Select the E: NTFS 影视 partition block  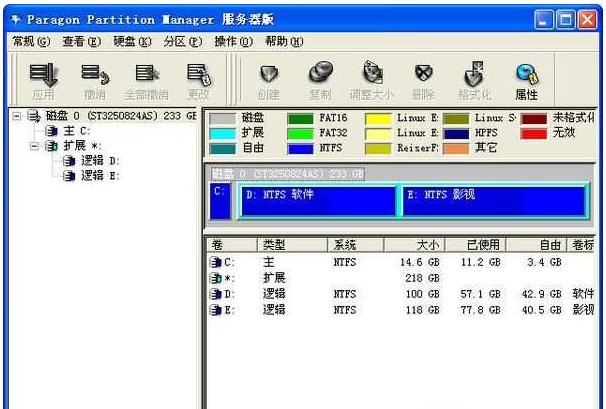coord(494,201)
